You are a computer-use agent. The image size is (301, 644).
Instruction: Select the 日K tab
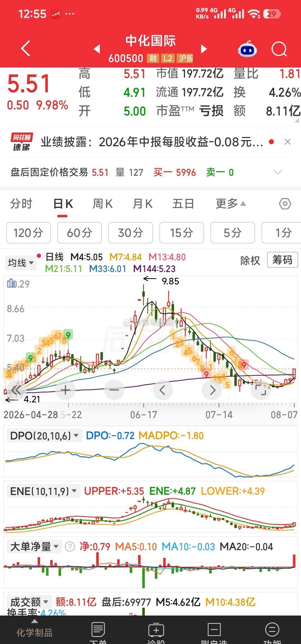pyautogui.click(x=63, y=204)
